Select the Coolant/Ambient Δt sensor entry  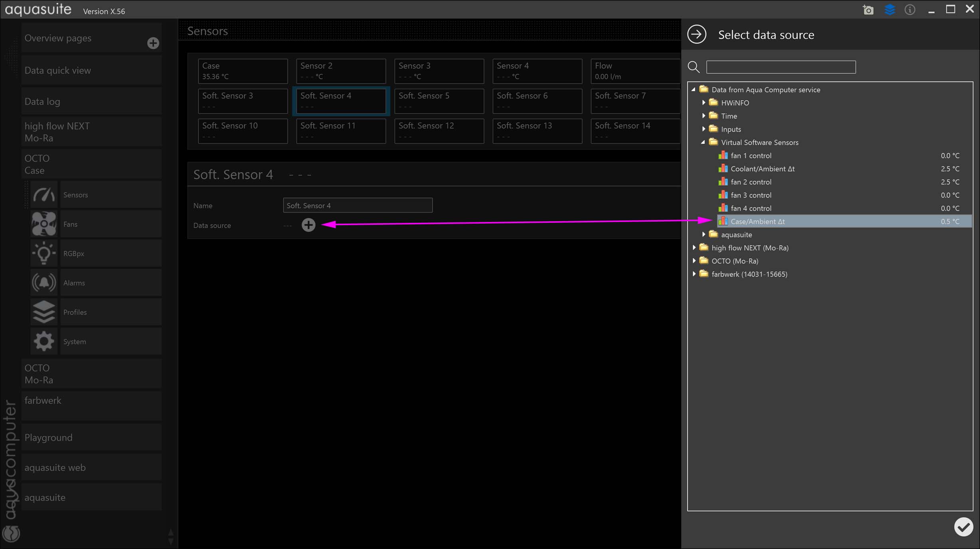click(762, 168)
